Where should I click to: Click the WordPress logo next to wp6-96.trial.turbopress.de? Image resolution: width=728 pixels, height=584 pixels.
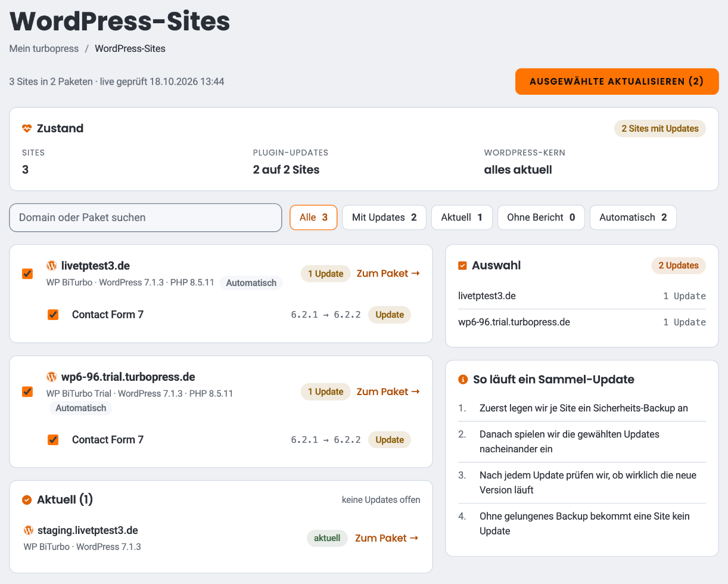pos(52,377)
